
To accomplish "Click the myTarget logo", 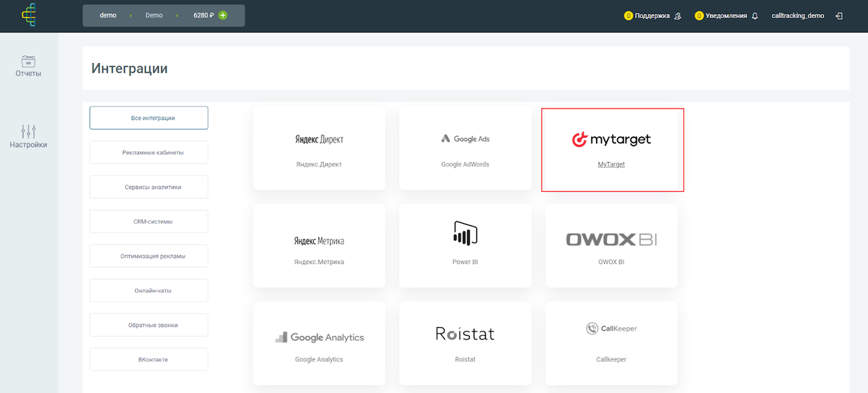I will tap(611, 139).
